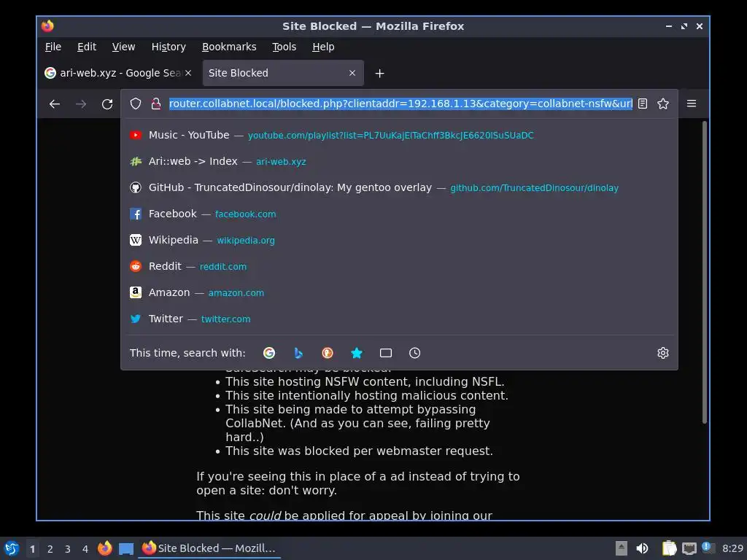Open the file manager taskbar launcher

(x=126, y=548)
